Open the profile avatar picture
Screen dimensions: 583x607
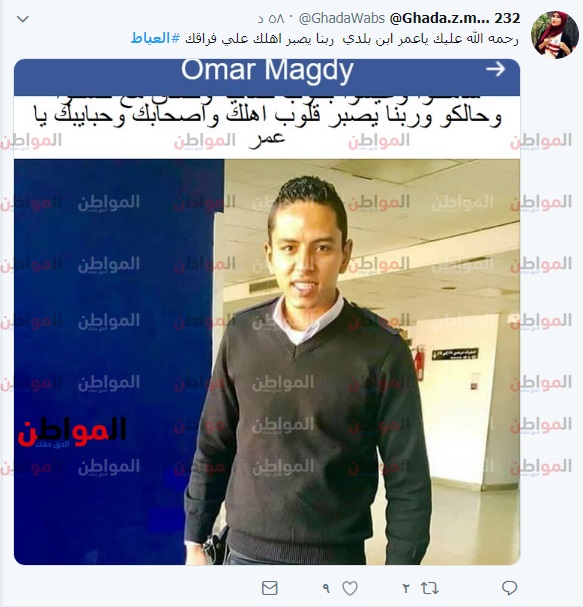tap(554, 34)
